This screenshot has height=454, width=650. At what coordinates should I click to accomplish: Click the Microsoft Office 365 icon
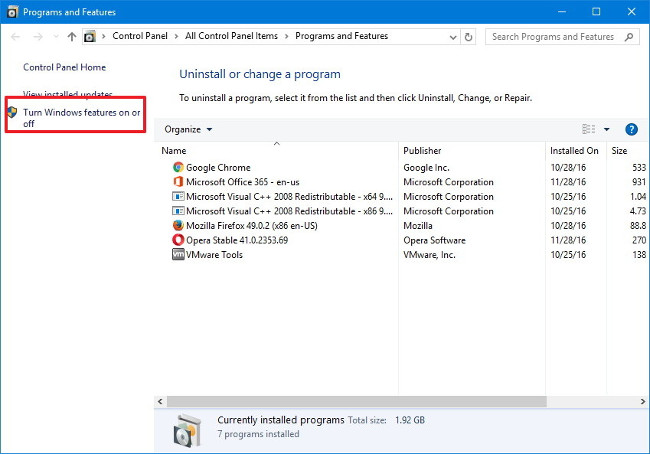click(178, 182)
